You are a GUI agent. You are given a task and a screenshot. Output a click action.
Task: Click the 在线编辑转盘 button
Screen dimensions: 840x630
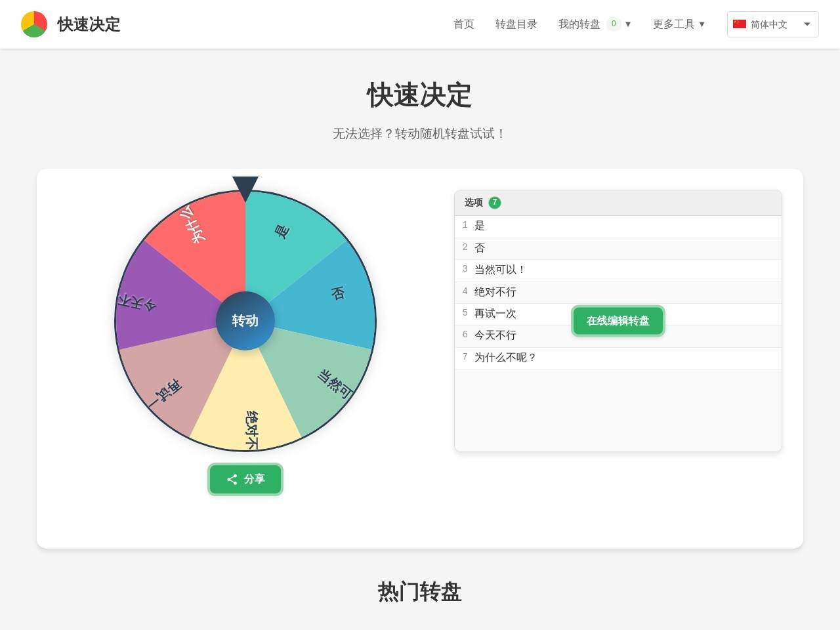618,321
